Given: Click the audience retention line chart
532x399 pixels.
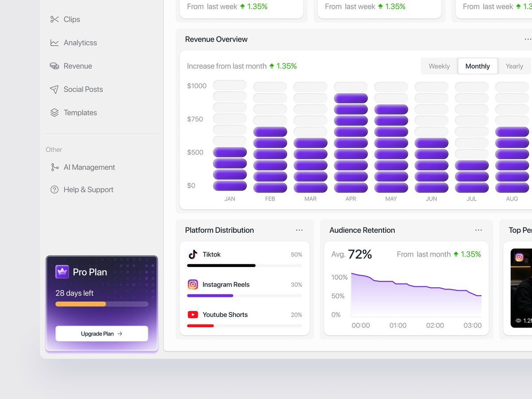Looking at the screenshot, I should pos(416,294).
